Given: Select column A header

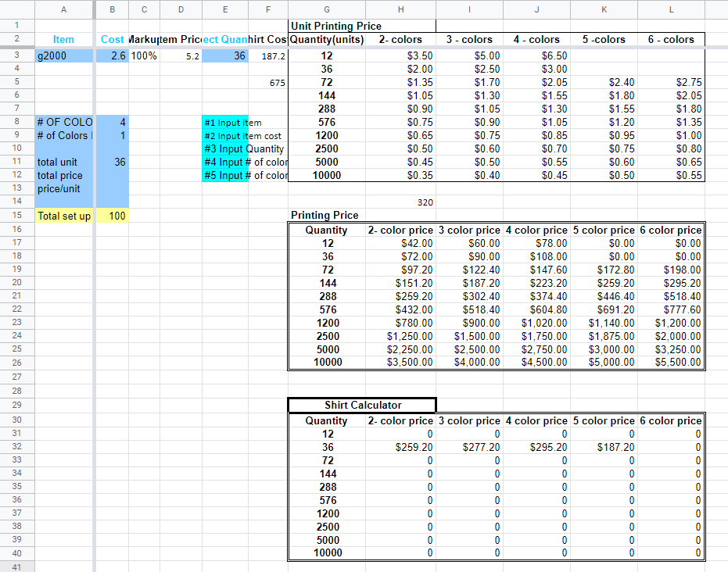Looking at the screenshot, I should 63,9.
